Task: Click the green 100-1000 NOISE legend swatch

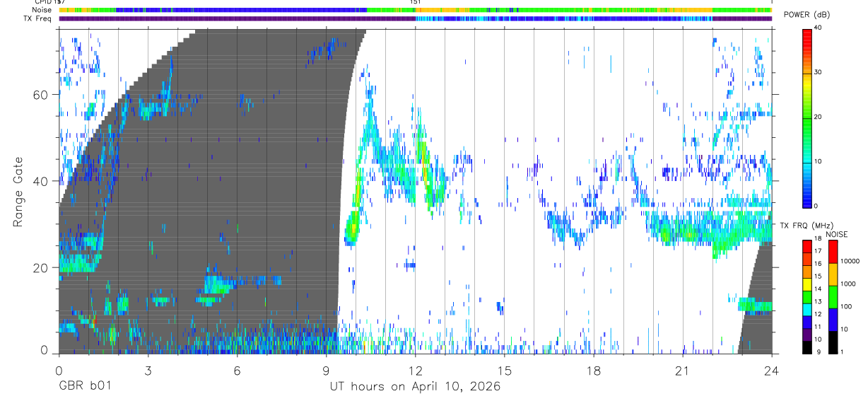Action: tap(833, 297)
